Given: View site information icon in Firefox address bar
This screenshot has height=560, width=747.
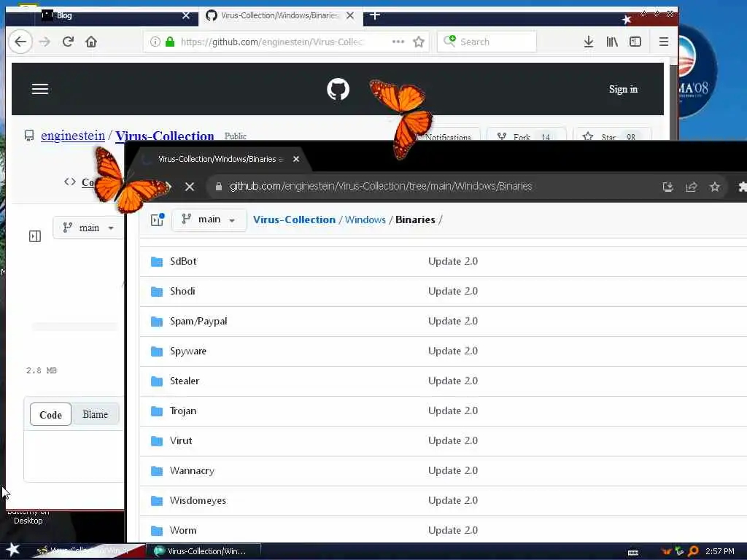Looking at the screenshot, I should click(x=155, y=42).
